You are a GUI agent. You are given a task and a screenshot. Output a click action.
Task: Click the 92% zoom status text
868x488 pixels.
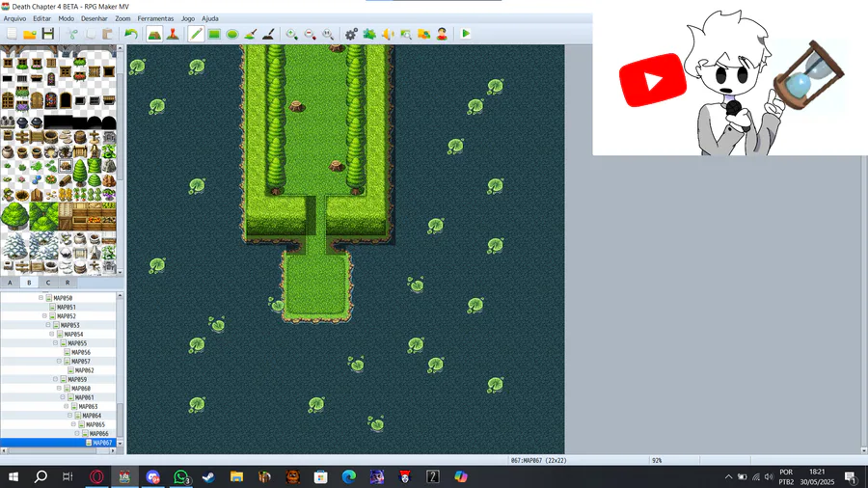[657, 460]
